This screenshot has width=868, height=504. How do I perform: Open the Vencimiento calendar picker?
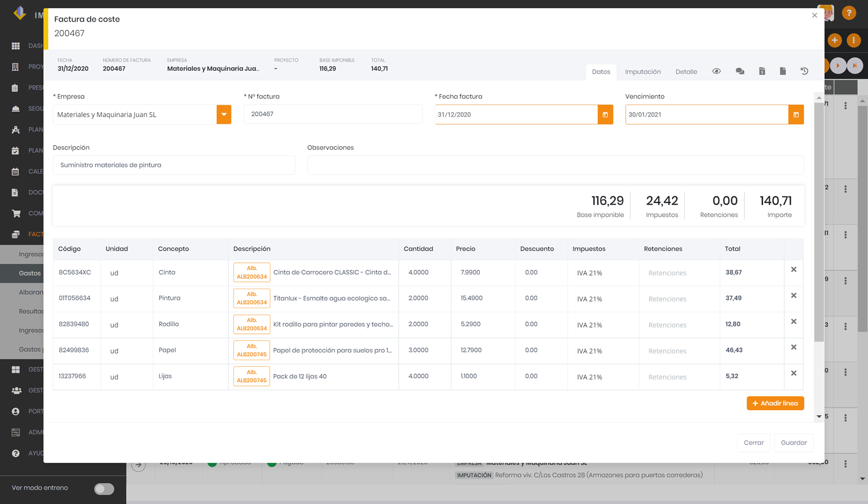pyautogui.click(x=796, y=114)
